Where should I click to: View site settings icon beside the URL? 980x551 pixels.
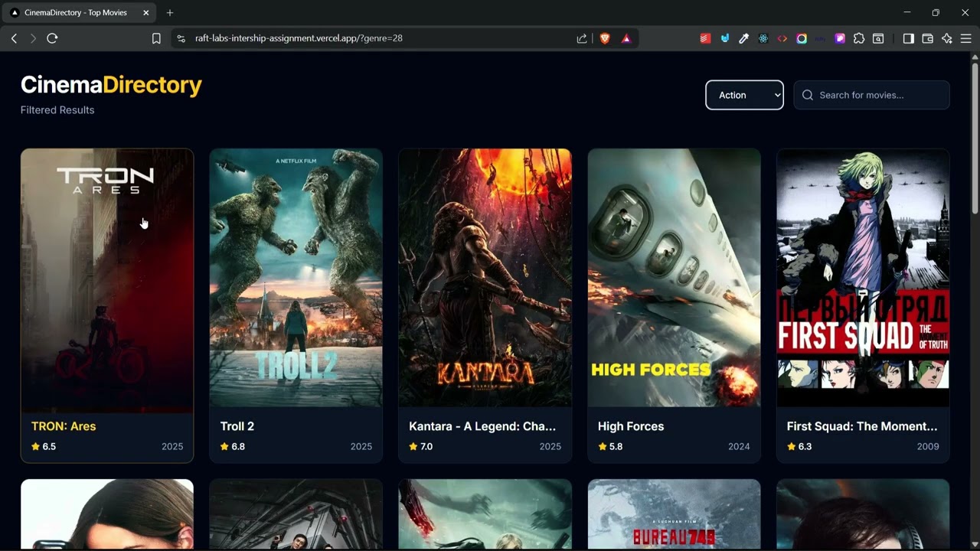point(181,38)
